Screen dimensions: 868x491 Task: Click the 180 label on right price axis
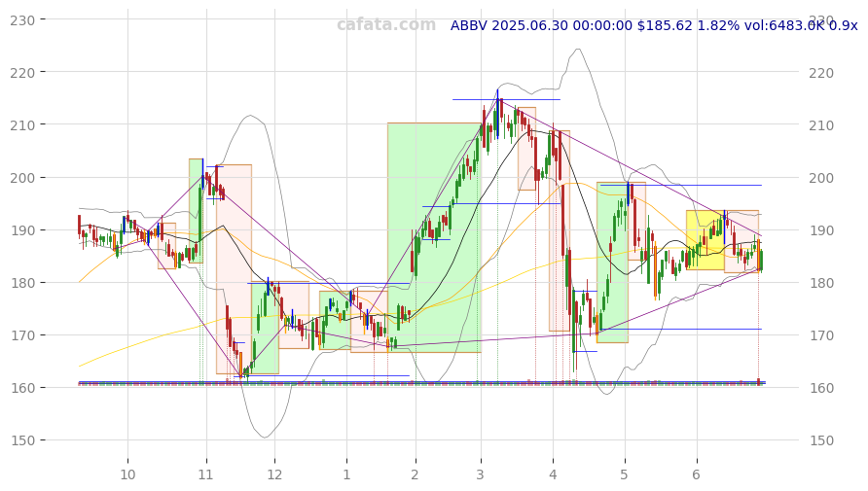(821, 283)
